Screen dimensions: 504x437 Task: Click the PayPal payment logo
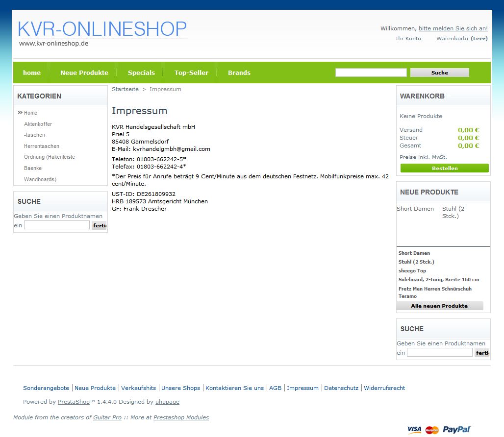pyautogui.click(x=457, y=430)
